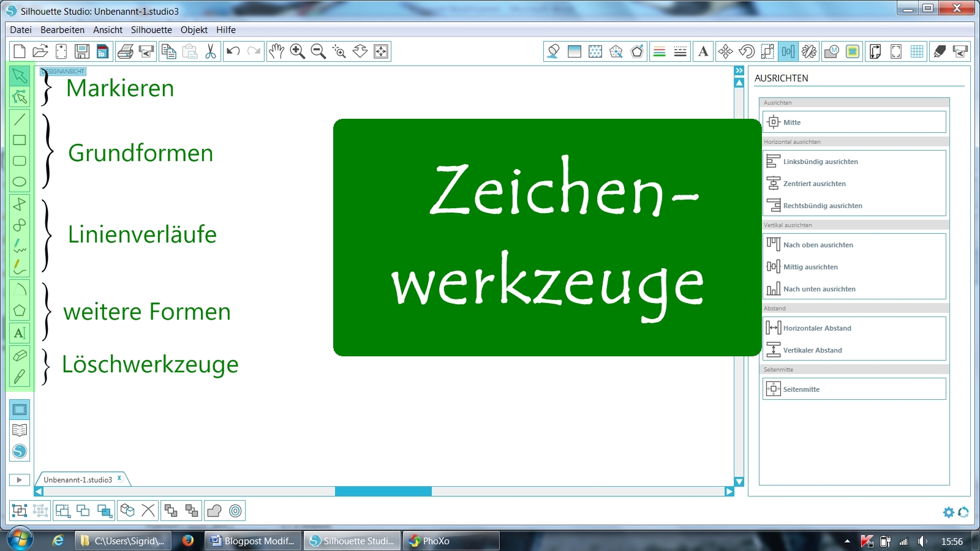Click the horizontal scrollbar thumb
Screen dimensions: 980x551
click(383, 491)
